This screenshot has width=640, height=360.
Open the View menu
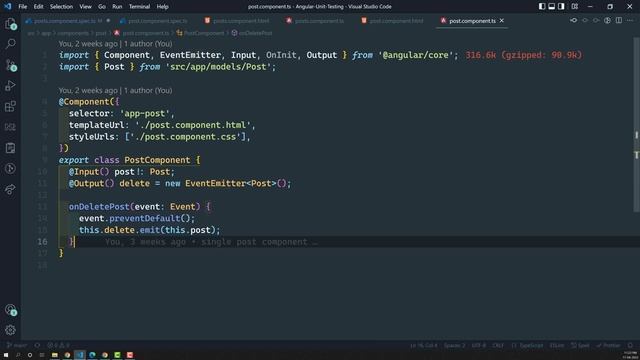coord(85,7)
